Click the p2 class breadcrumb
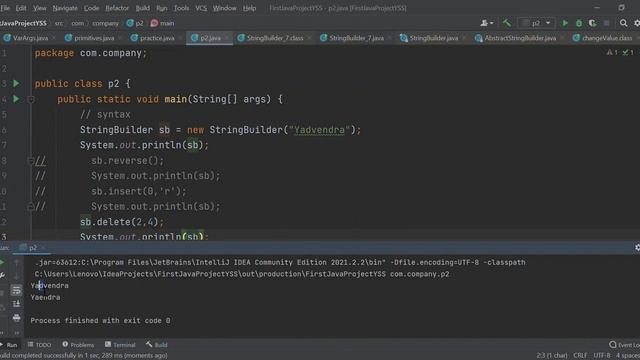640x360 pixels. 135,23
